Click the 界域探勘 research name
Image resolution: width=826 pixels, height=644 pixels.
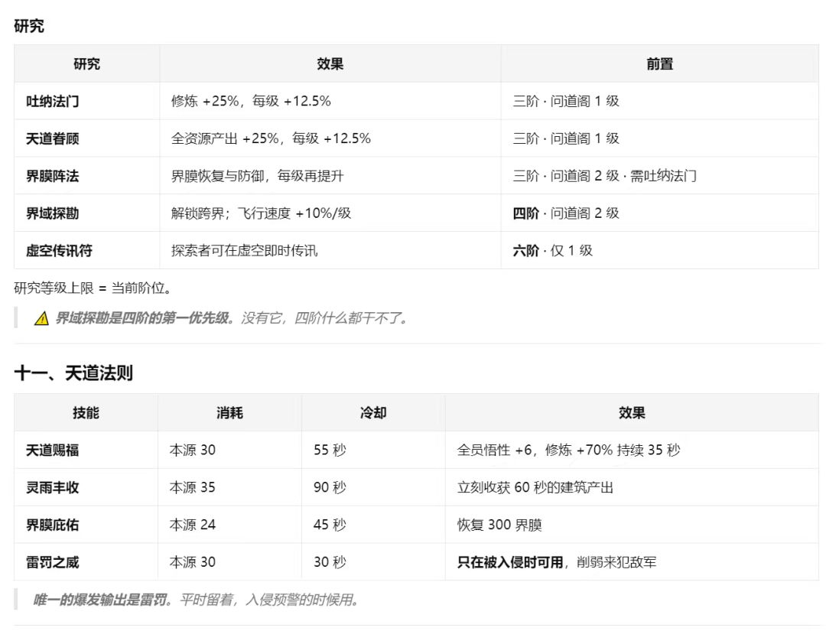(53, 213)
